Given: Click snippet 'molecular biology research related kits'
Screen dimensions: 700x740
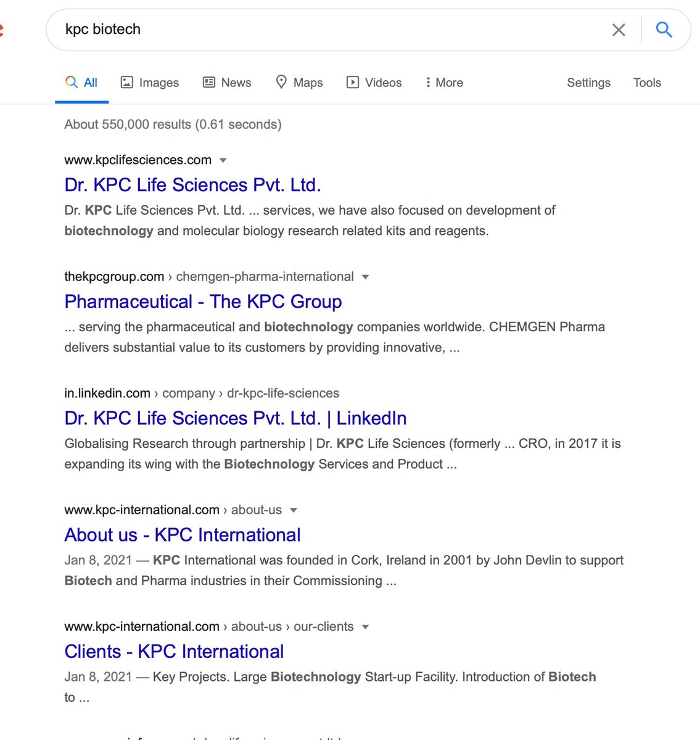Looking at the screenshot, I should tap(310, 221).
